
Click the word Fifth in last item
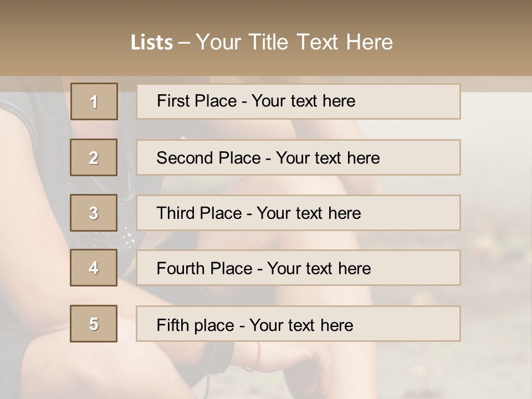tap(172, 325)
